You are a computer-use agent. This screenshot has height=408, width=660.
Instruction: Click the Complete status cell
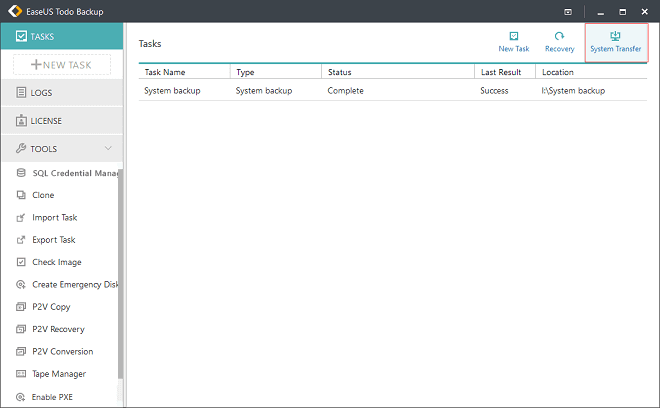pyautogui.click(x=345, y=91)
